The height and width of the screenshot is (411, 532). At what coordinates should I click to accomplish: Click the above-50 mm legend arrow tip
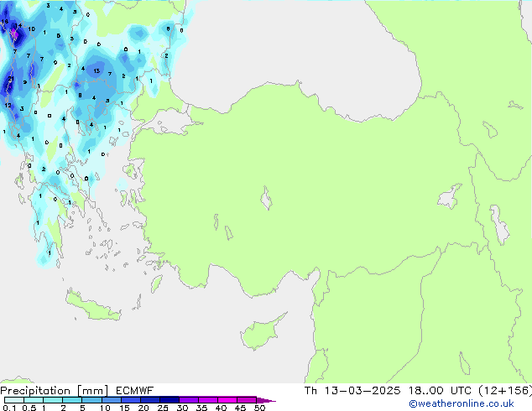[266, 401]
